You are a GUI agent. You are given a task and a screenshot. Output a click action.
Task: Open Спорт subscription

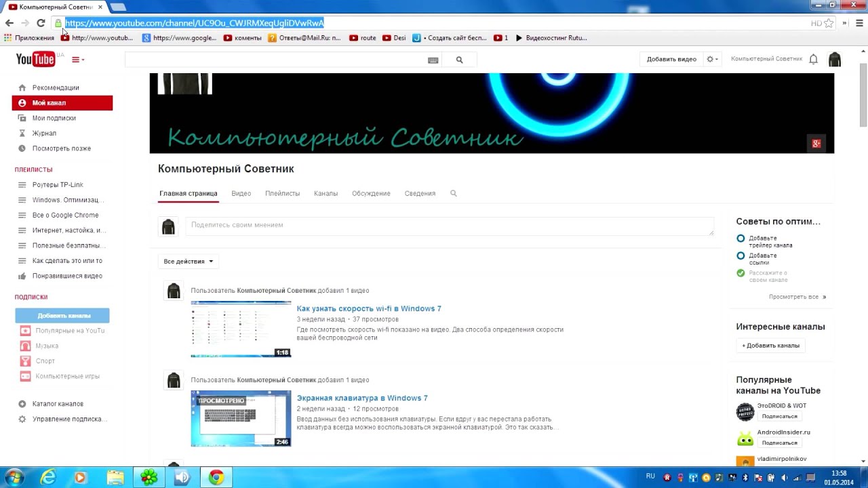click(45, 361)
